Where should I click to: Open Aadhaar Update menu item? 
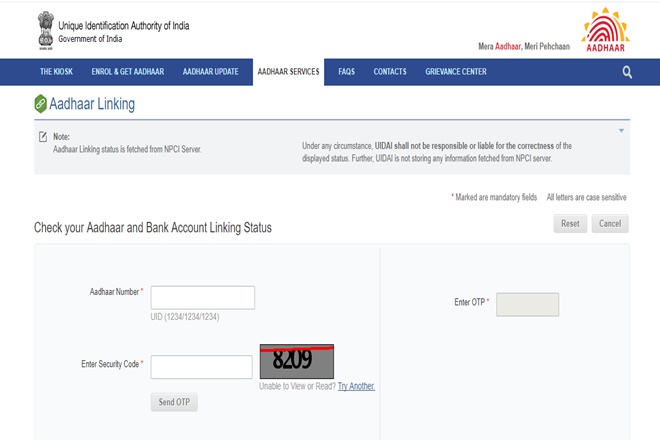[210, 72]
